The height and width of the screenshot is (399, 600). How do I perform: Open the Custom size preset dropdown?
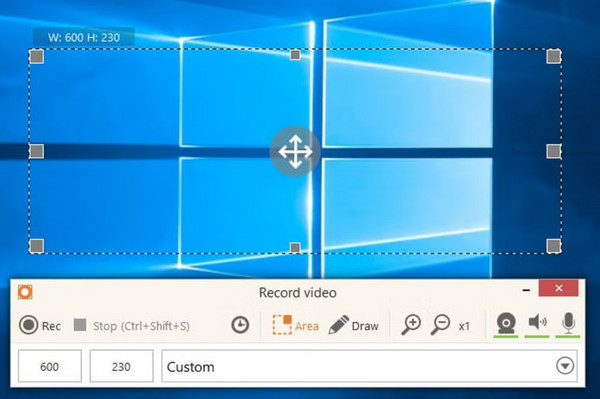coord(369,366)
